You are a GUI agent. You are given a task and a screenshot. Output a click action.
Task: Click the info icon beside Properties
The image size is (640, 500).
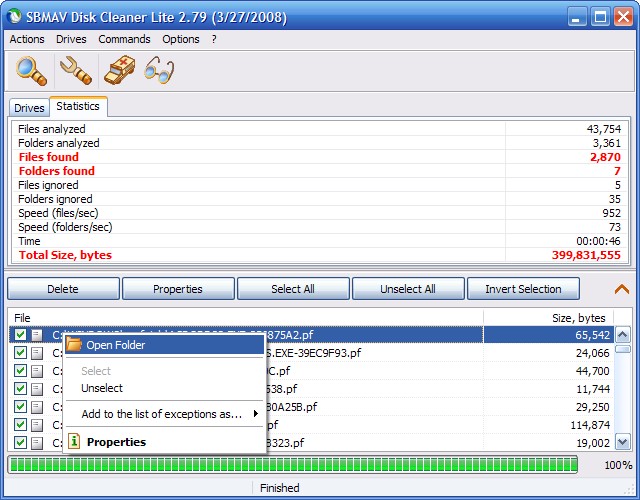(x=74, y=441)
